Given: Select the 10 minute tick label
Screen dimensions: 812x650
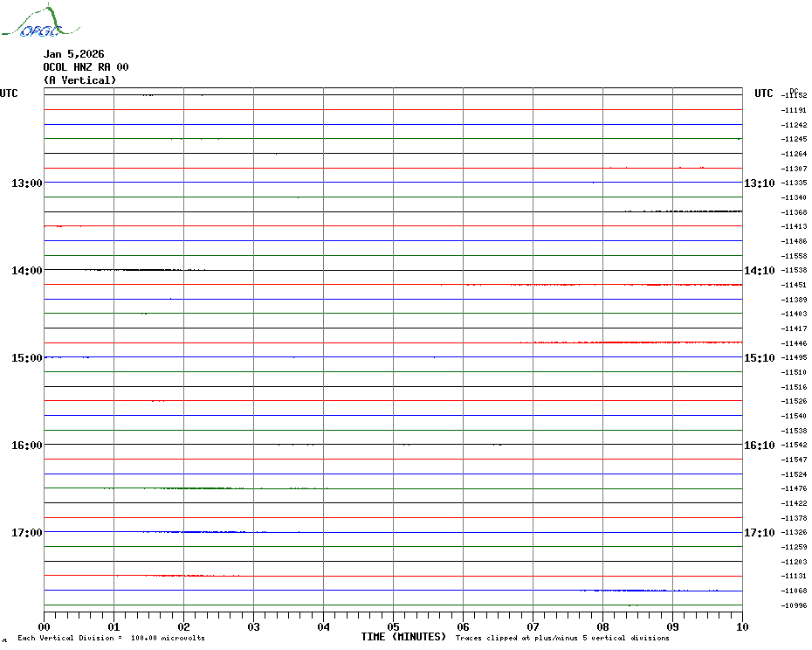Looking at the screenshot, I should tap(741, 626).
